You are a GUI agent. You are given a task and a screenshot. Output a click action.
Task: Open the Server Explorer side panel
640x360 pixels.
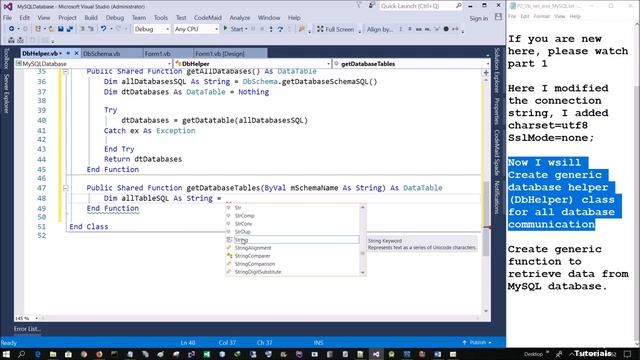tap(6, 93)
